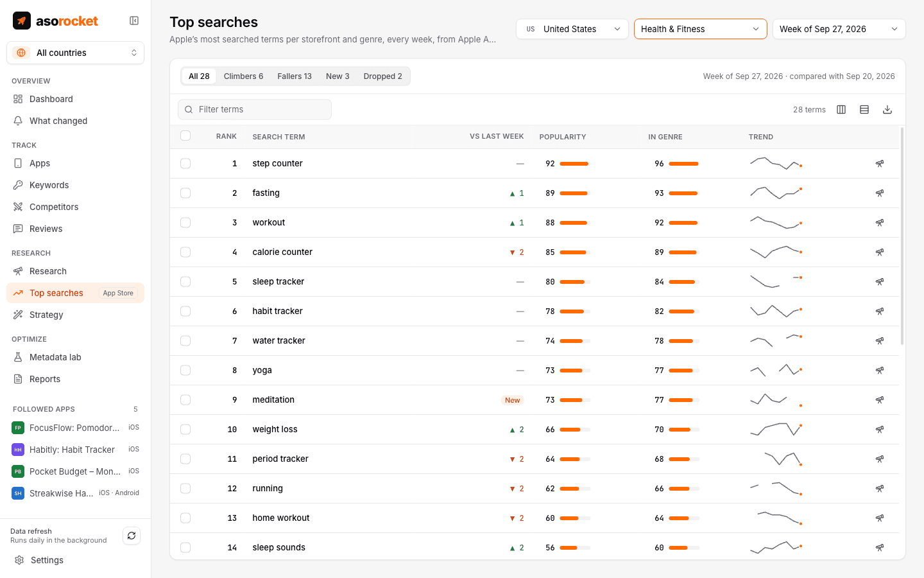The height and width of the screenshot is (578, 924).
Task: Click the columns layout icon
Action: (841, 110)
